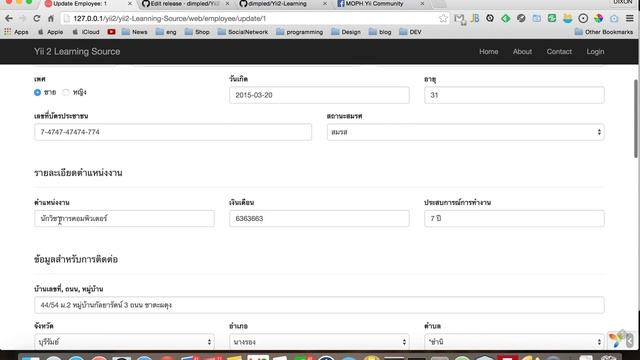
Task: Click the Yii 2 Learning Source brand link
Action: click(x=77, y=51)
